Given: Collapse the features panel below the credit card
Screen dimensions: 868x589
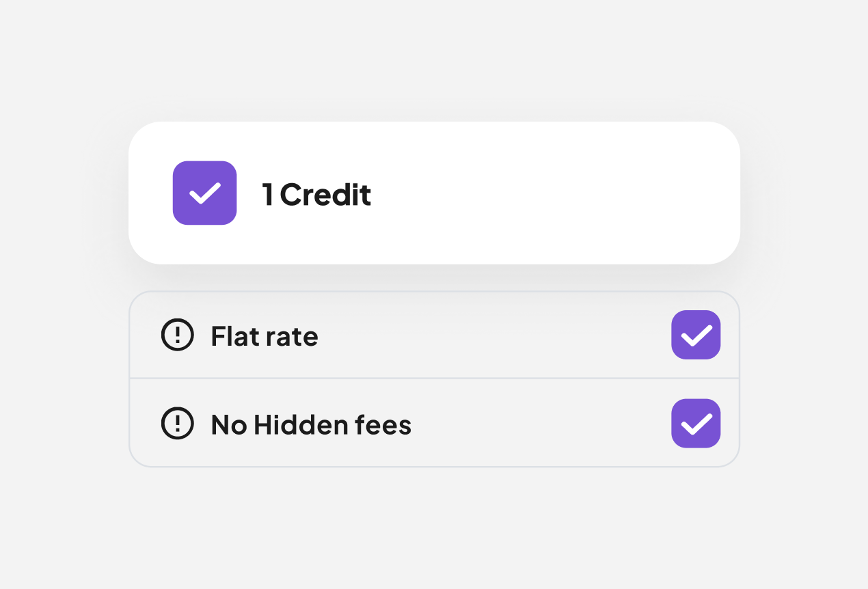Looking at the screenshot, I should (x=434, y=379).
